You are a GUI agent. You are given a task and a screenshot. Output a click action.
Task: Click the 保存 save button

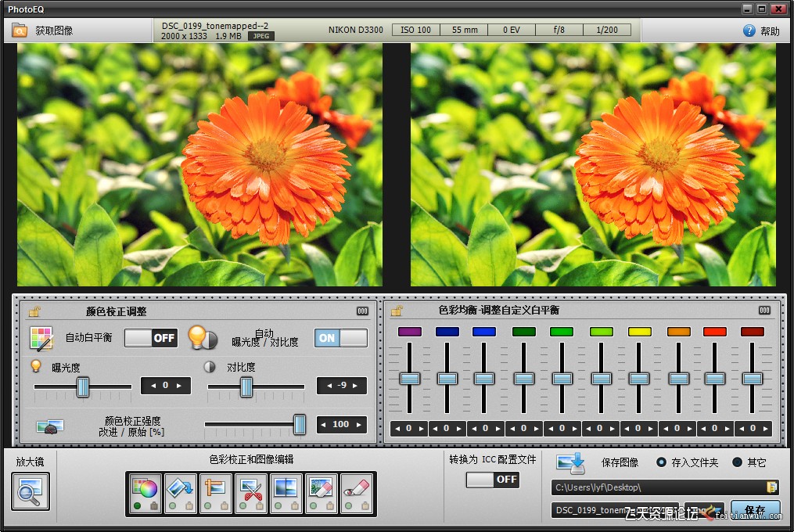click(755, 510)
